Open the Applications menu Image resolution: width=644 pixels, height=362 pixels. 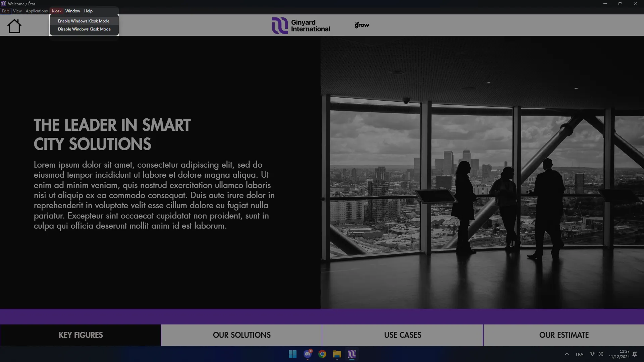[x=37, y=11]
